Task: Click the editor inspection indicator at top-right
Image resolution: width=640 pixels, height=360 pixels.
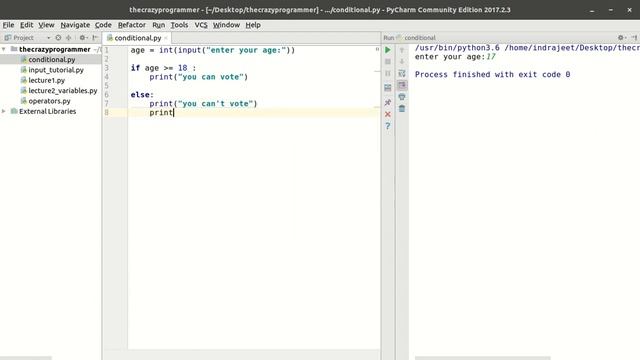Action: click(x=377, y=49)
